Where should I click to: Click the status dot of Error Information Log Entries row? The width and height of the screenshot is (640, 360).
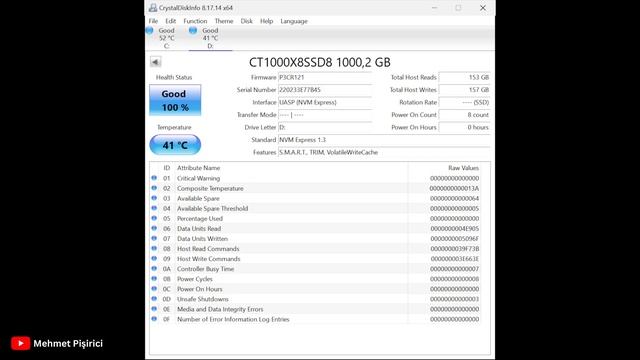[x=154, y=319]
